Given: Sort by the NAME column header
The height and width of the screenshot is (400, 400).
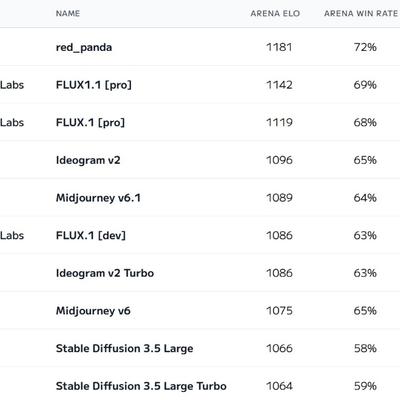Looking at the screenshot, I should click(68, 13).
